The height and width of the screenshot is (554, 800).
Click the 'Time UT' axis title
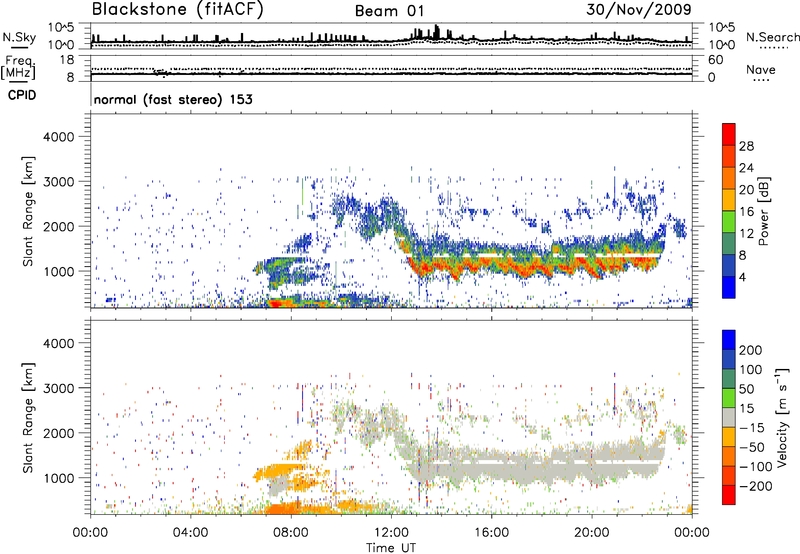point(391,548)
